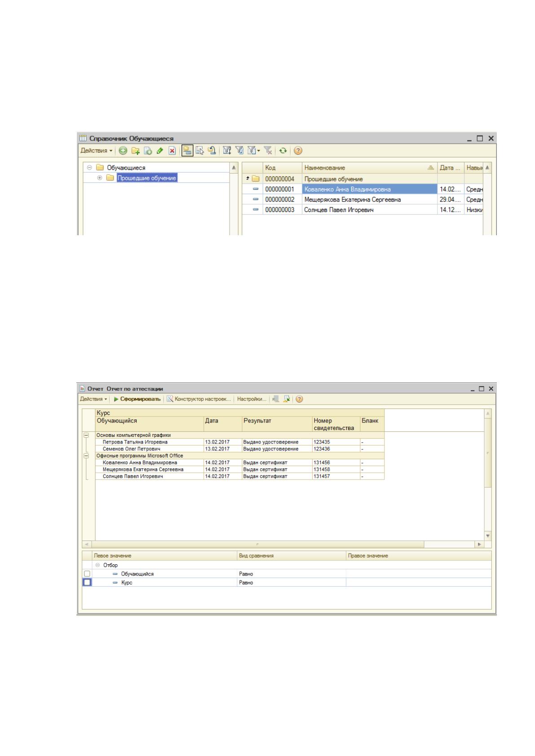Enable the Обучающийся filter checkbox
535x756 pixels.
87,574
